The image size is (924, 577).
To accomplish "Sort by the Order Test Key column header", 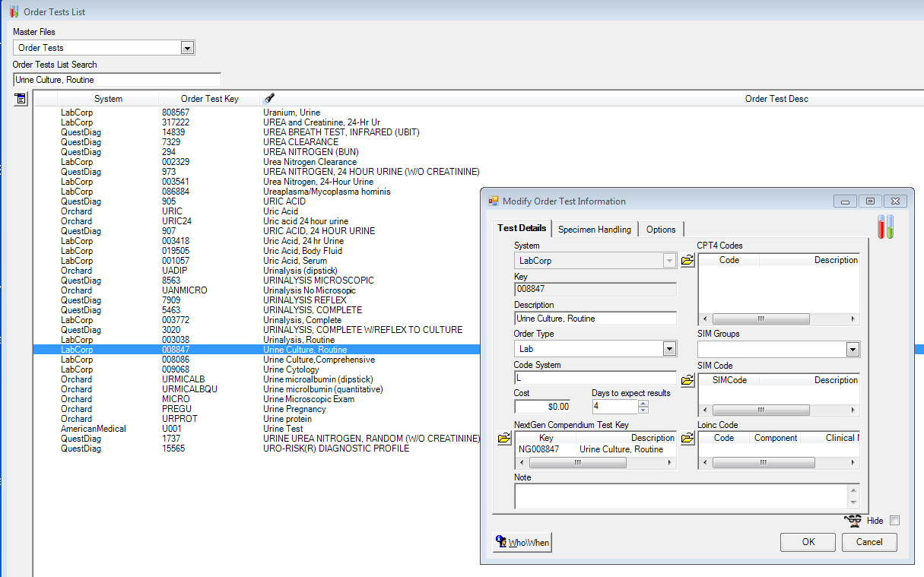I will (209, 99).
